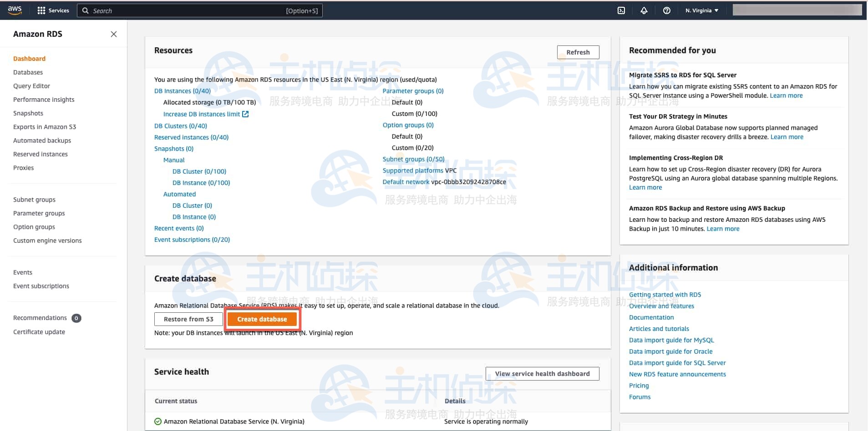The image size is (868, 431).
Task: Open the DB Instances (0/40) link
Action: tap(182, 91)
